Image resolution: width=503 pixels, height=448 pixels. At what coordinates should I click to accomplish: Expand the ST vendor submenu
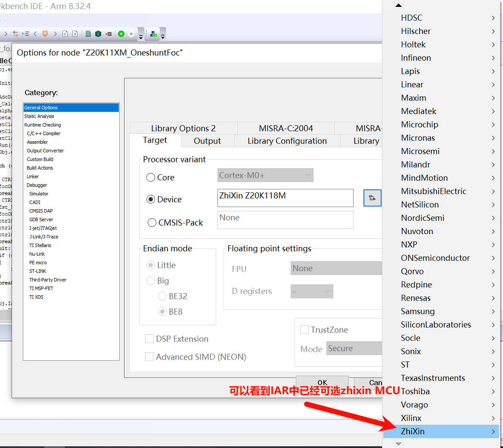[441, 365]
